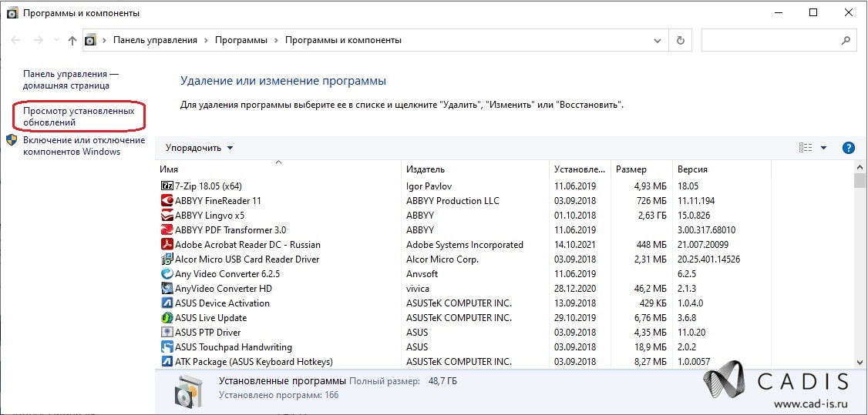868x415 pixels.
Task: Select ABBYY Production LLC publisher cell
Action: click(453, 201)
